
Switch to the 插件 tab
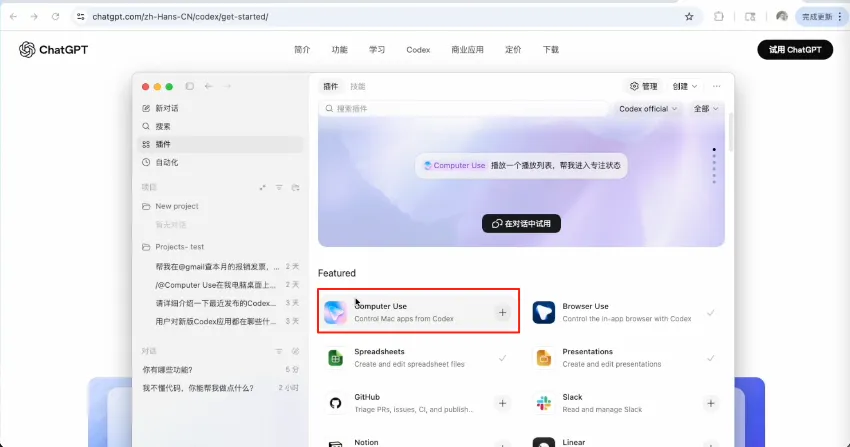point(331,86)
